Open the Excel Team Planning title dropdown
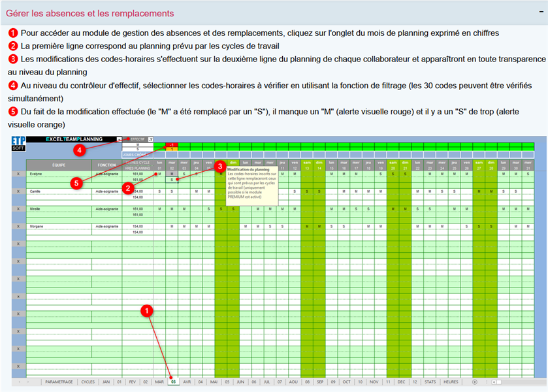 [118, 139]
